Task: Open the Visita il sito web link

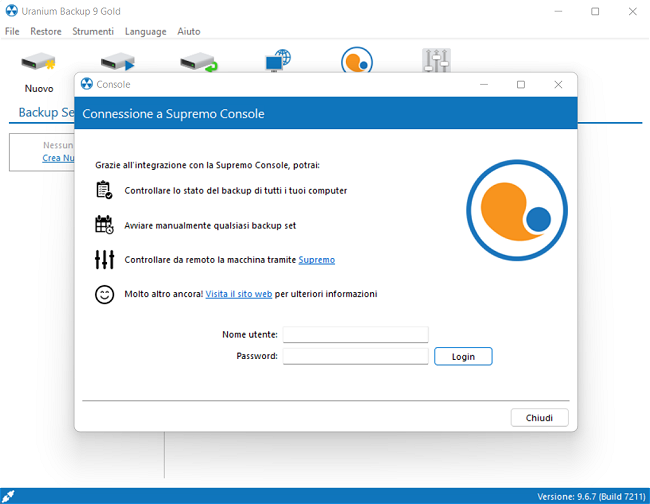Action: click(239, 294)
